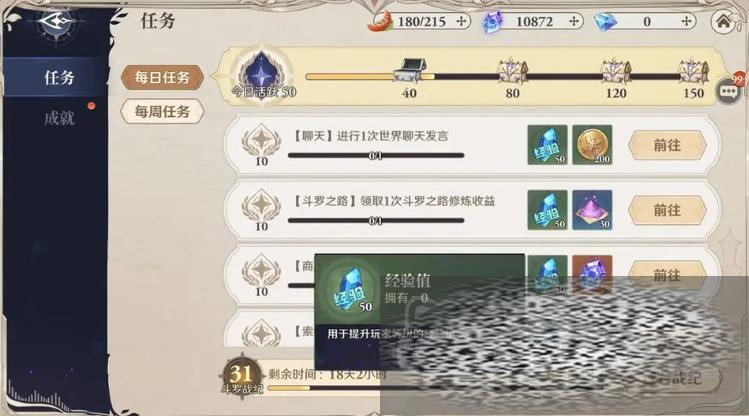Open the chat bubble icon with 99 badge
The height and width of the screenshot is (416, 749).
(729, 90)
